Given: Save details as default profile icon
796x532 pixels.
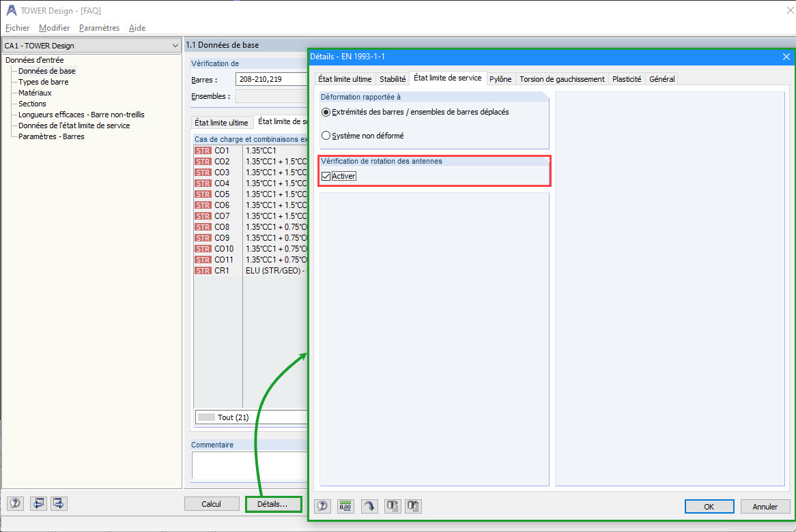Looking at the screenshot, I should pos(392,506).
